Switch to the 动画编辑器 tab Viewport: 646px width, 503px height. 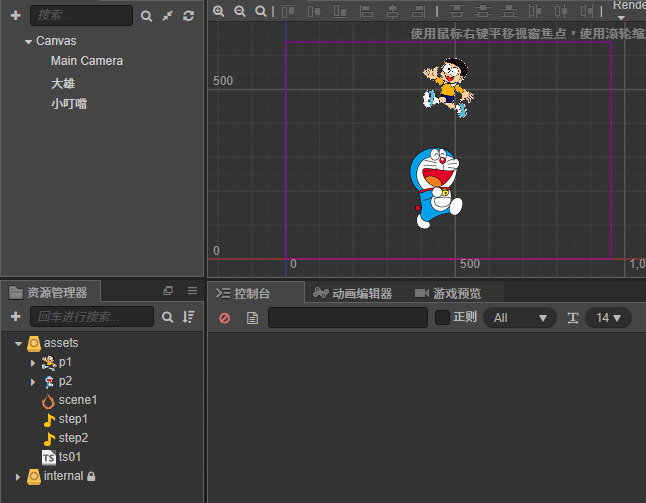353,294
